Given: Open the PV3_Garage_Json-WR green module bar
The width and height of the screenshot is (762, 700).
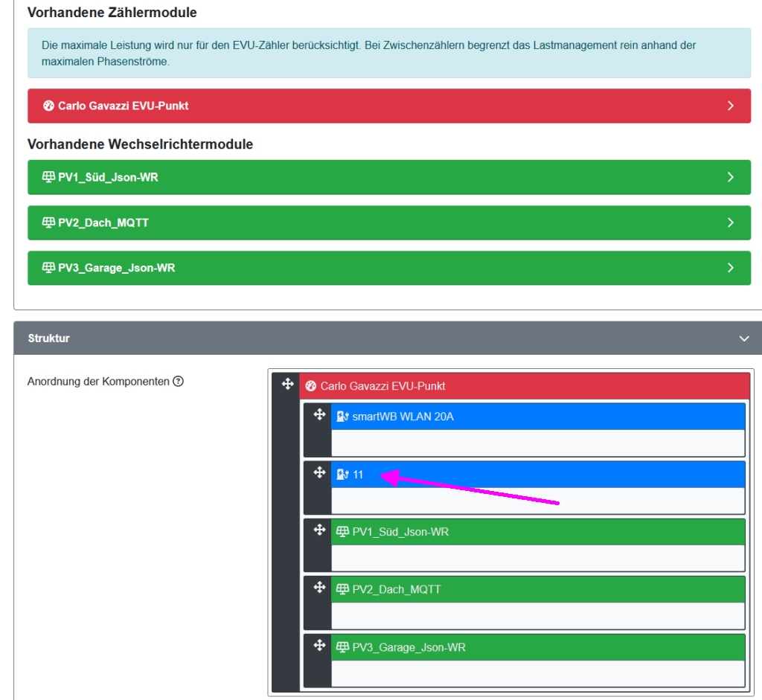Looking at the screenshot, I should coord(389,268).
